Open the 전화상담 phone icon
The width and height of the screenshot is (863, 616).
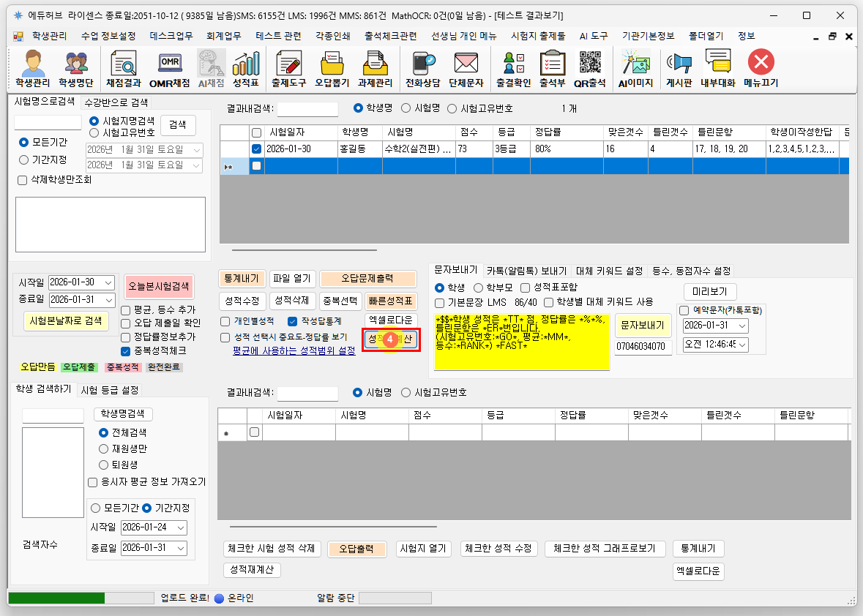click(x=424, y=70)
